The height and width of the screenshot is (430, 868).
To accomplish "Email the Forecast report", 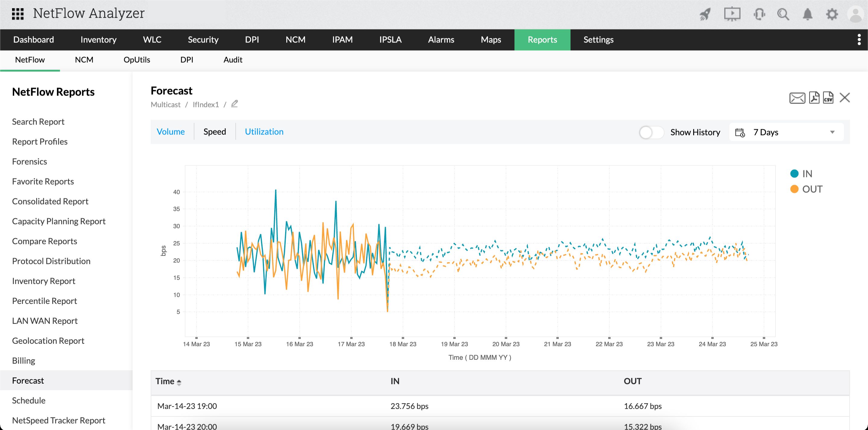I will pos(797,98).
